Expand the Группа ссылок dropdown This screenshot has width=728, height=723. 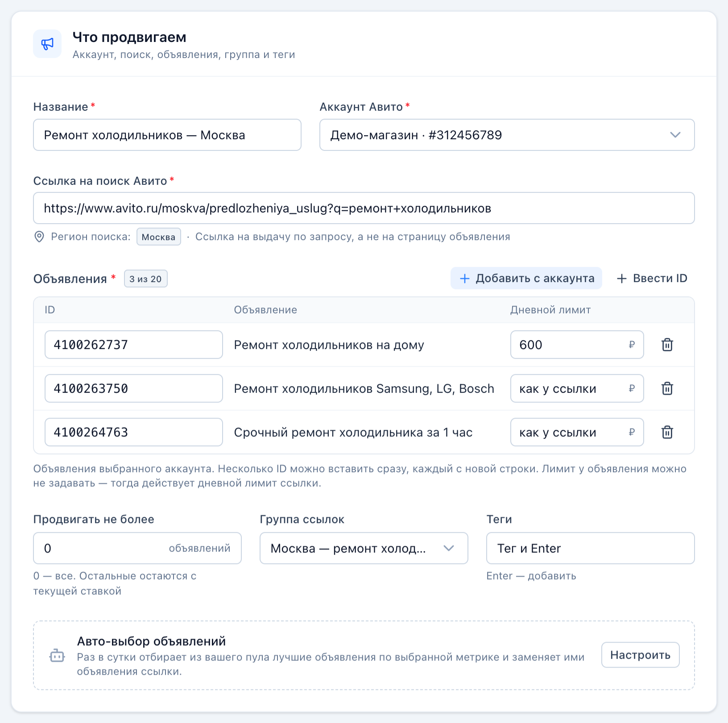tap(364, 548)
